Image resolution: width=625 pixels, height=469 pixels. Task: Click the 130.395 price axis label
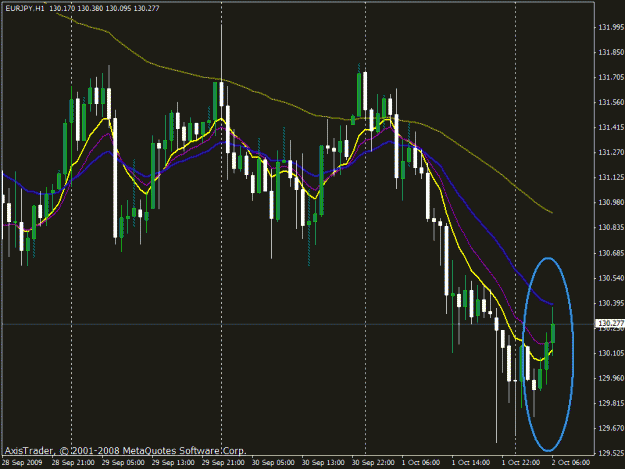coord(611,303)
